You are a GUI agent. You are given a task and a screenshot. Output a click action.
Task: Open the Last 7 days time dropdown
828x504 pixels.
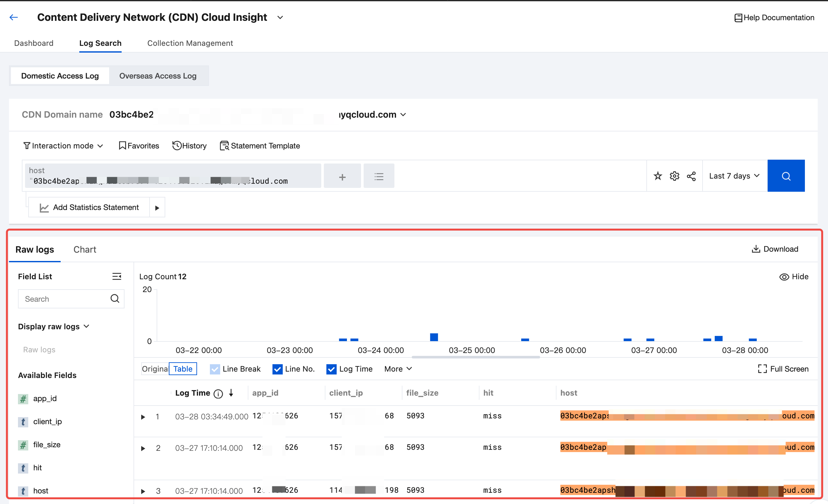[734, 176]
